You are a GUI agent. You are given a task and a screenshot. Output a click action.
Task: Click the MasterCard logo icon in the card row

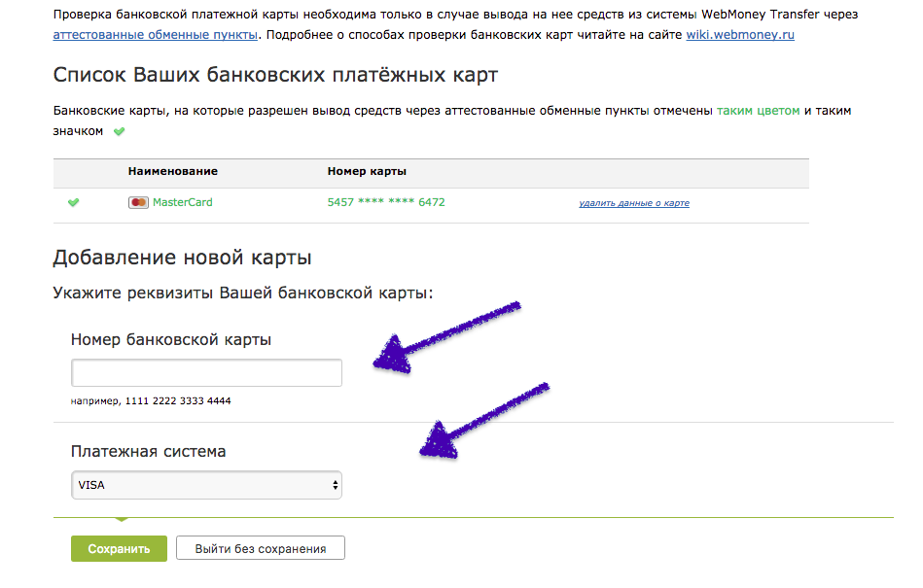[138, 202]
